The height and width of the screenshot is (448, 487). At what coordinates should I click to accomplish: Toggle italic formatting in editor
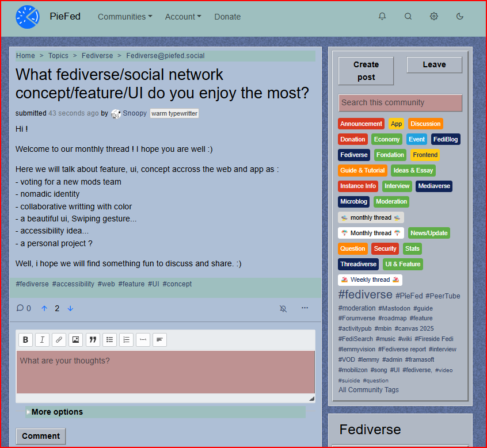coord(42,340)
